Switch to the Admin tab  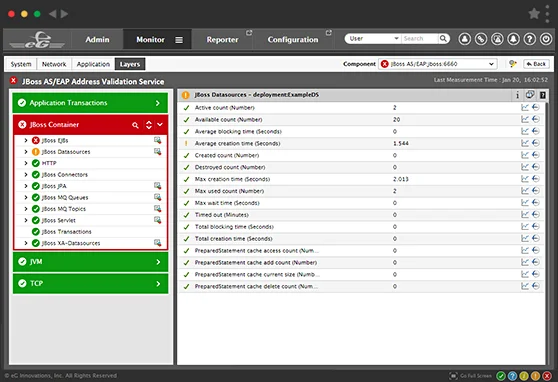(97, 40)
